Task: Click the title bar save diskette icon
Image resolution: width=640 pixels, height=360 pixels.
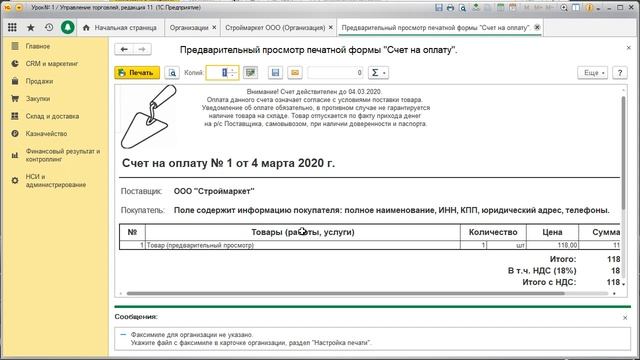Action: pyautogui.click(x=439, y=8)
